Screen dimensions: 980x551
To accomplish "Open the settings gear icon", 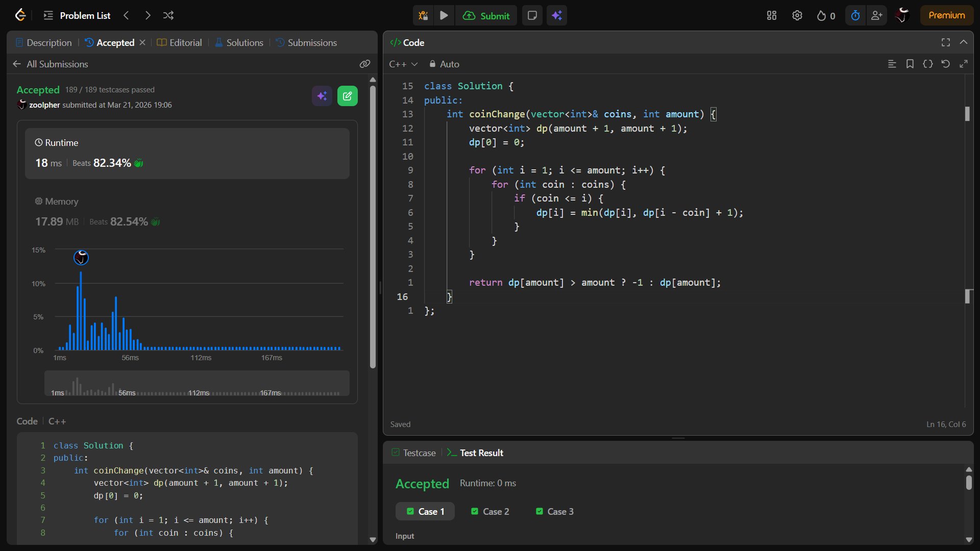I will [x=797, y=15].
